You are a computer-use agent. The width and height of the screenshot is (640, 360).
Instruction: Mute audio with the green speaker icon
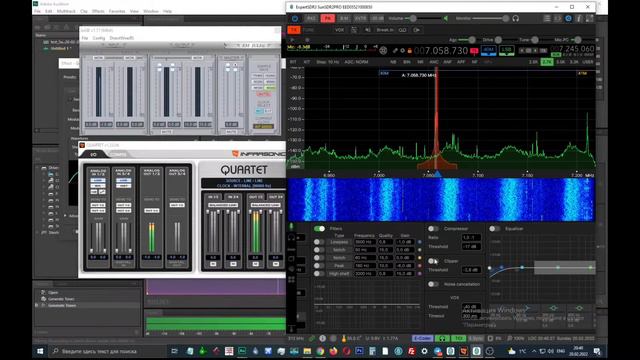coord(446,18)
